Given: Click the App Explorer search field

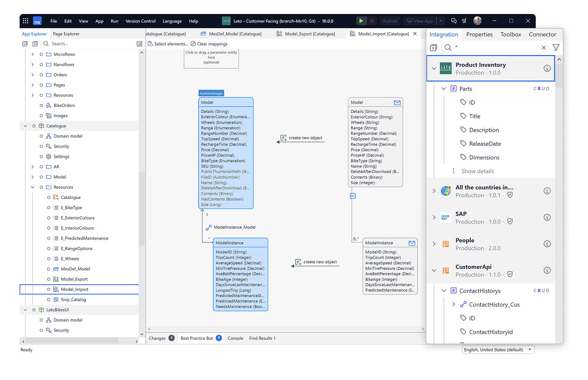Looking at the screenshot, I should 91,44.
